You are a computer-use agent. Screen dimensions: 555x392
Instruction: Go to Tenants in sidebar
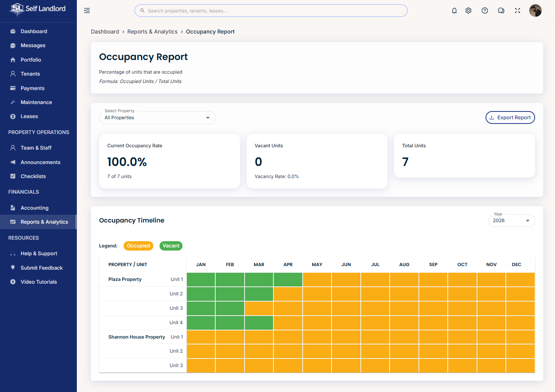[30, 74]
